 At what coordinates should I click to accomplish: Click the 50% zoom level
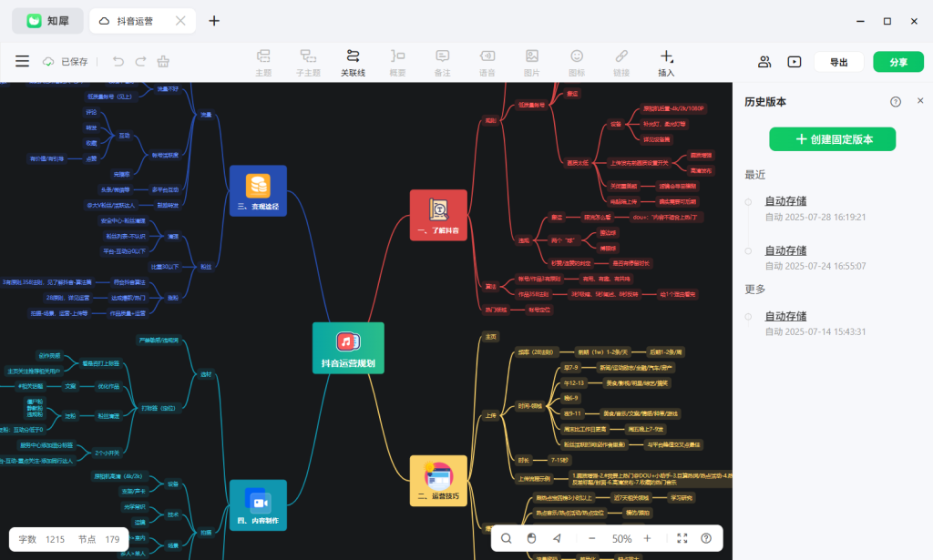click(x=621, y=538)
